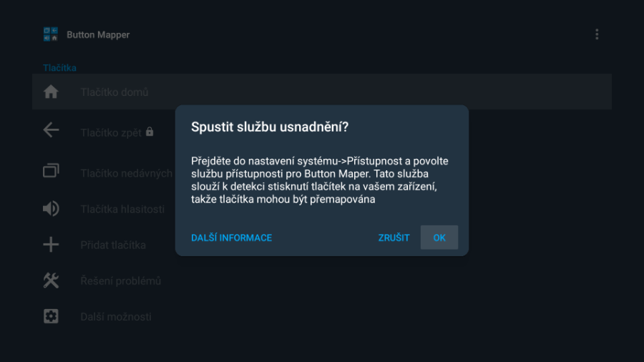Click the Button Mapper app logo icon
644x362 pixels.
tap(51, 34)
